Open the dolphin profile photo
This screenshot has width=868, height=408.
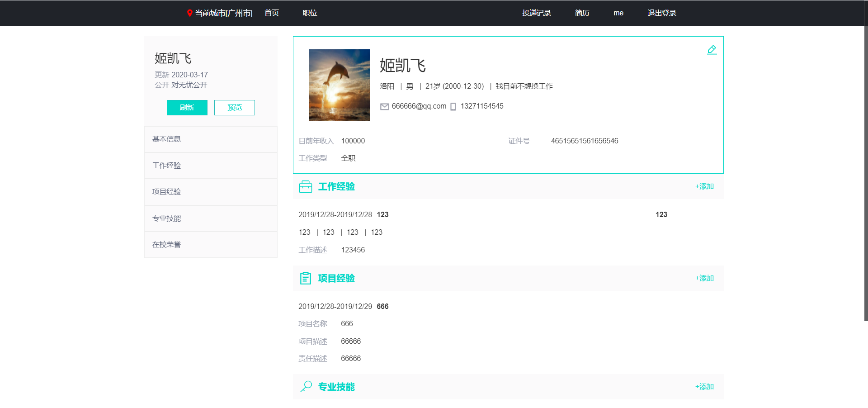pyautogui.click(x=339, y=85)
